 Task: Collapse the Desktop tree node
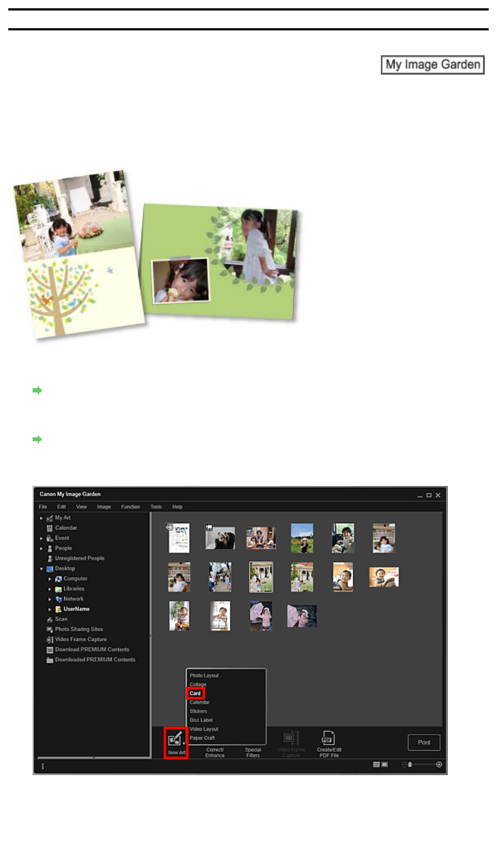[41, 568]
